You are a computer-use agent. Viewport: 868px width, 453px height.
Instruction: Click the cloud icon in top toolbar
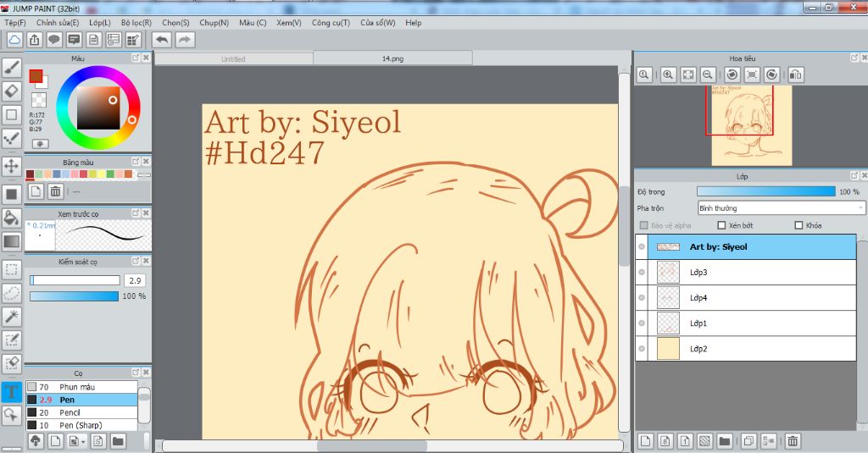pos(14,40)
